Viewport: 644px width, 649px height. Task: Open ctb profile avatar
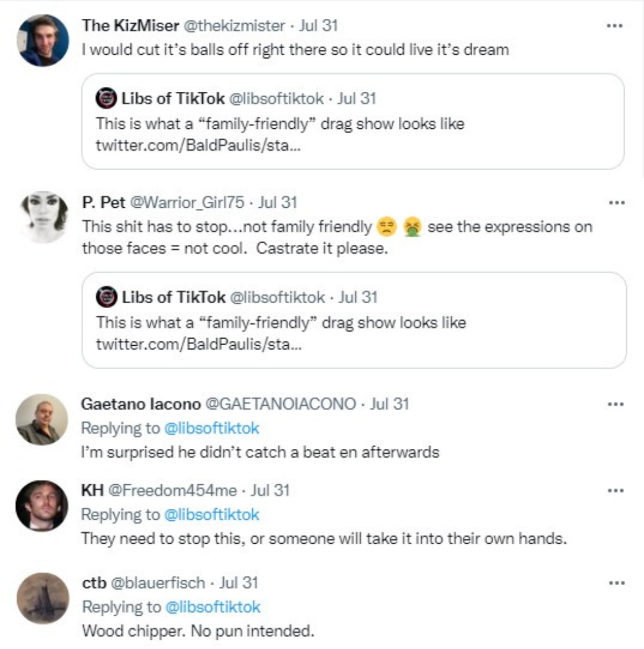pyautogui.click(x=43, y=598)
